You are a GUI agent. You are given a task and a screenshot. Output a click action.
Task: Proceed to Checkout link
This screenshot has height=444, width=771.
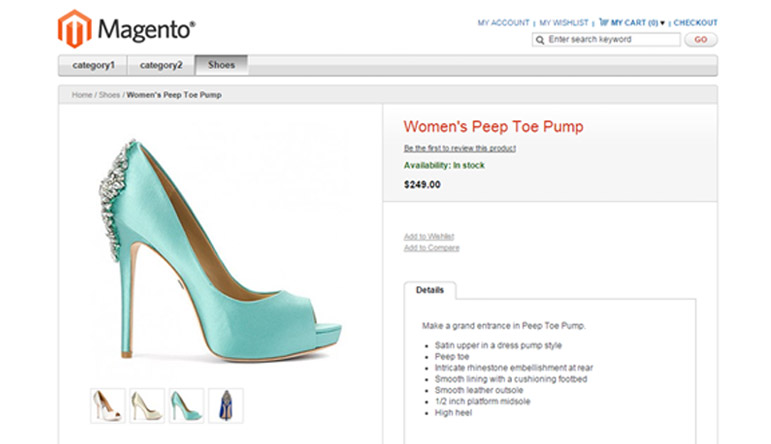695,22
